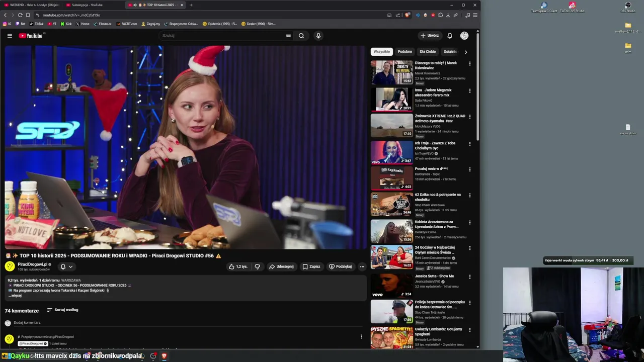Open the Brave icon in the taskbar
644x362 pixels.
click(164, 356)
